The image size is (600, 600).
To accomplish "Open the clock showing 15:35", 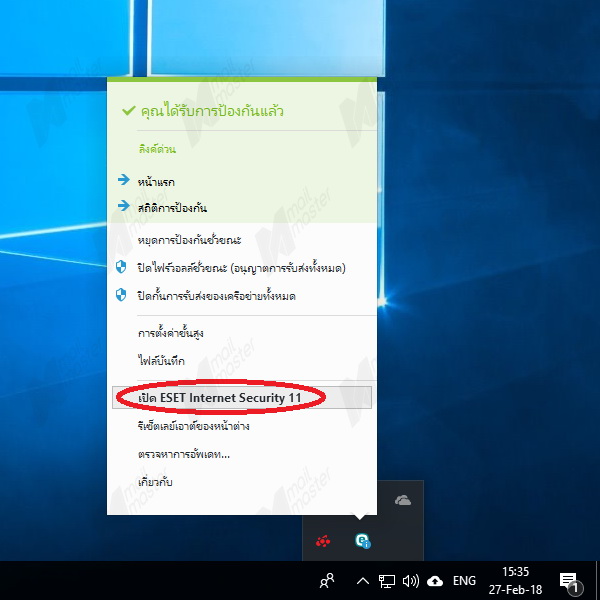I will pos(515,580).
